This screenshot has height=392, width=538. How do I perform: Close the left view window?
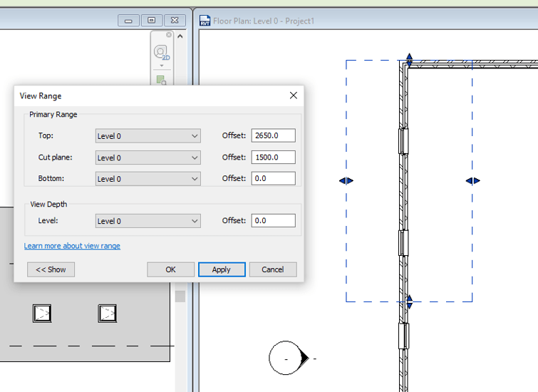pos(175,21)
